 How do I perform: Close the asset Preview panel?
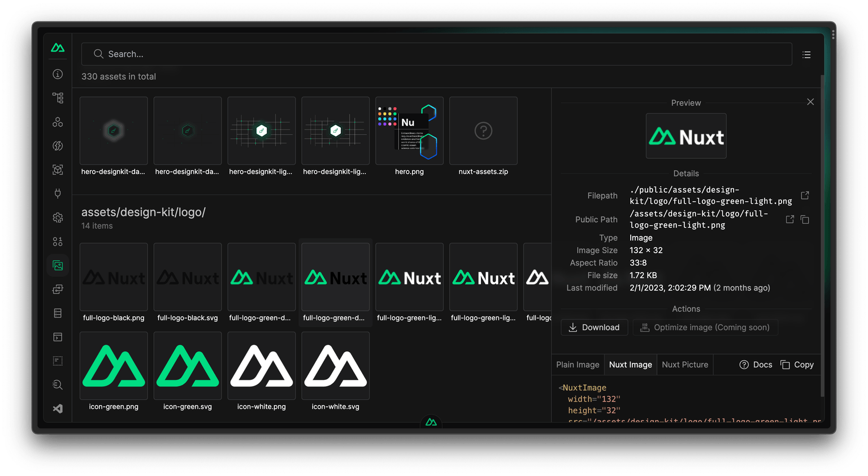click(x=810, y=102)
